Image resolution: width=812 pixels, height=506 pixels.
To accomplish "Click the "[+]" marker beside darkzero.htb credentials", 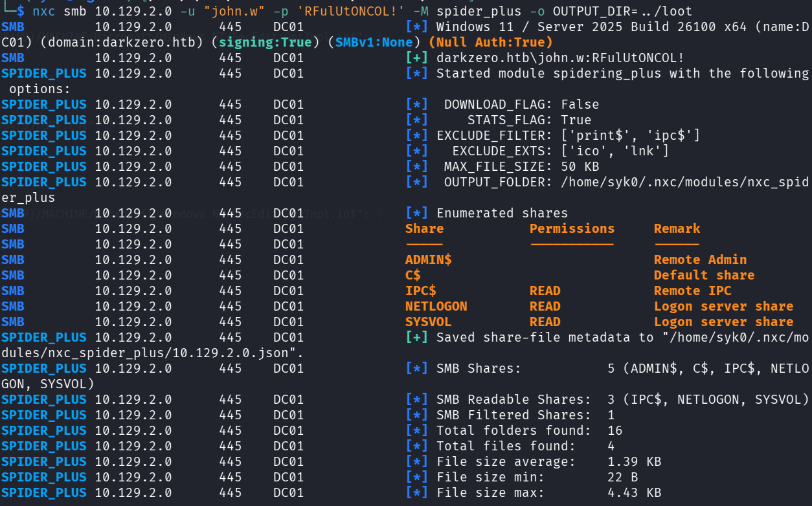I will 416,58.
